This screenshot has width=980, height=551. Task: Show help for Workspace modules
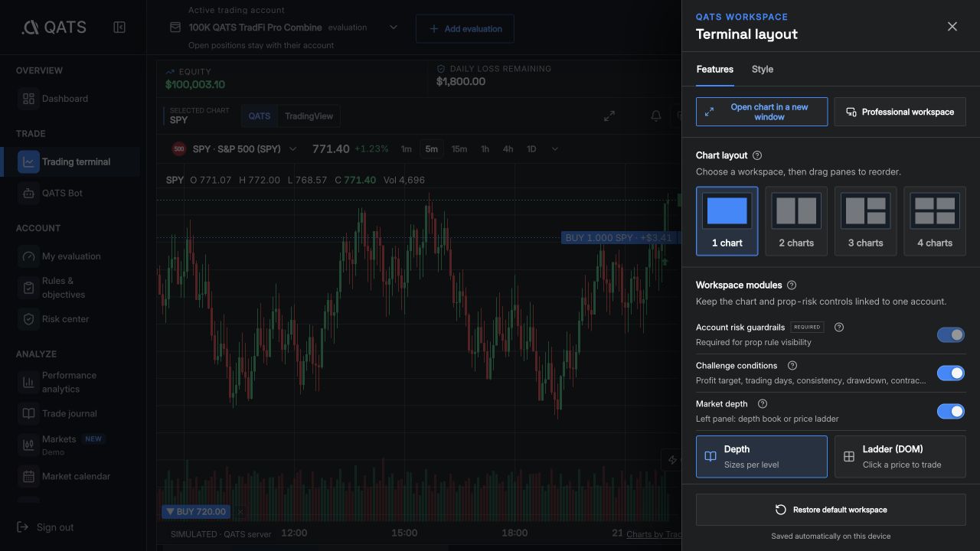click(792, 285)
